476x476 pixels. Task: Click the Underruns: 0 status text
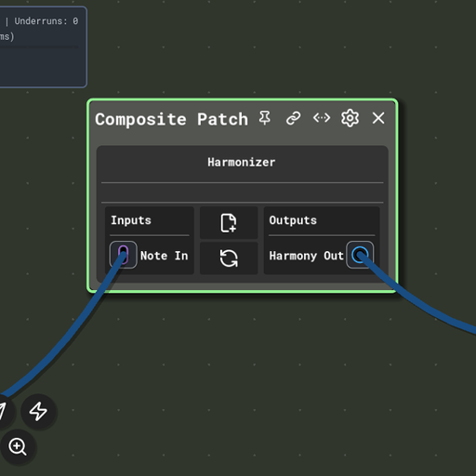tap(46, 21)
